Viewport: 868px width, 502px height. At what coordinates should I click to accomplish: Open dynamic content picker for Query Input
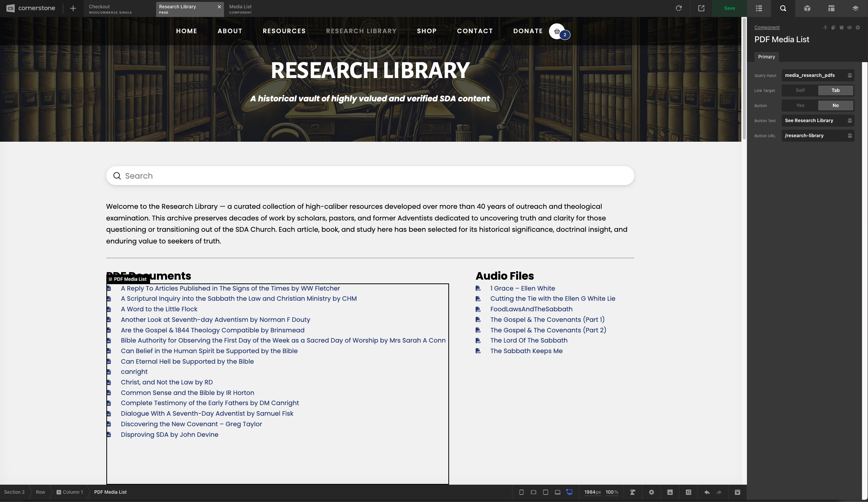pos(850,75)
